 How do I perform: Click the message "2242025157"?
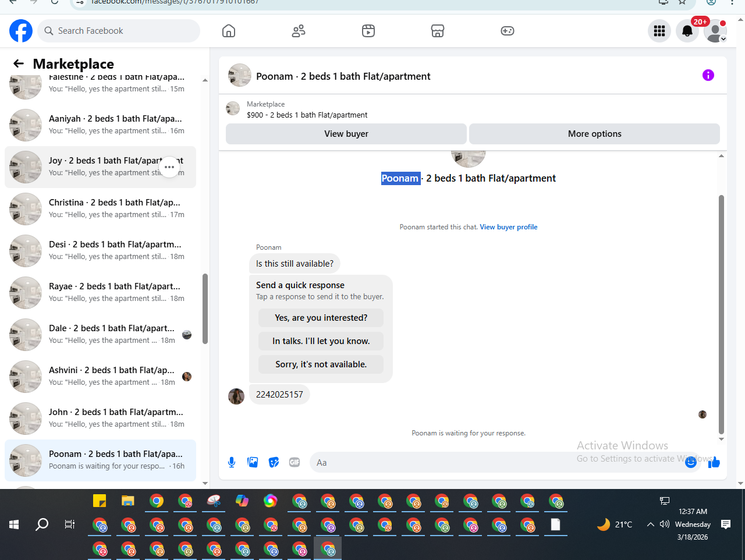[x=279, y=395]
